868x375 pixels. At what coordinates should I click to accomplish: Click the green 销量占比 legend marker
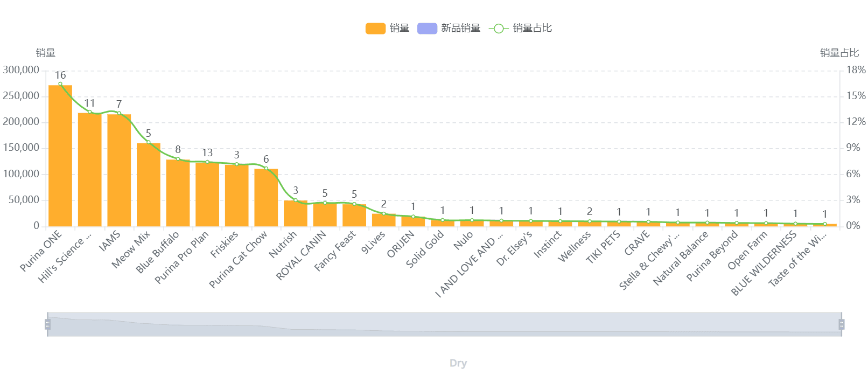pyautogui.click(x=499, y=29)
